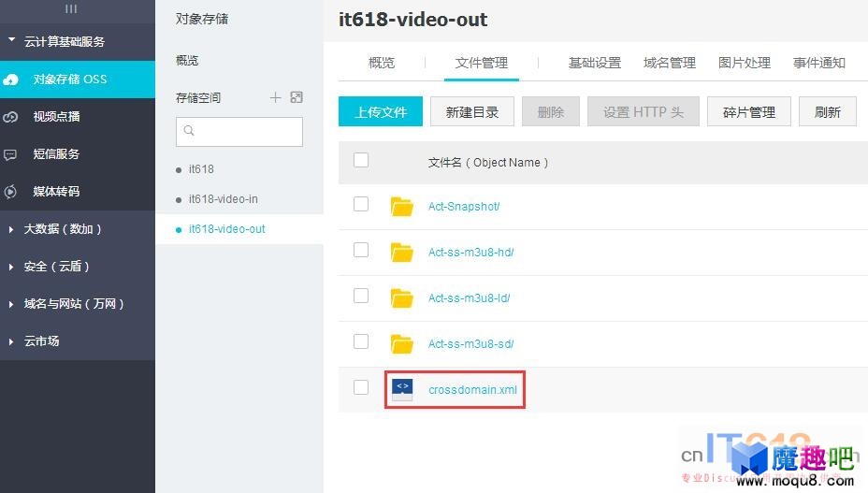Click the Act-ss-m3u8-ld folder icon
This screenshot has width=868, height=493.
[x=401, y=298]
